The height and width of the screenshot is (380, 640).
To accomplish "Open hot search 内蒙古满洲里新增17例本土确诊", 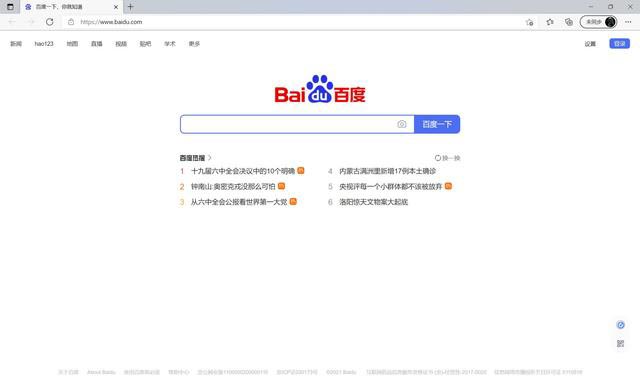I will click(387, 171).
